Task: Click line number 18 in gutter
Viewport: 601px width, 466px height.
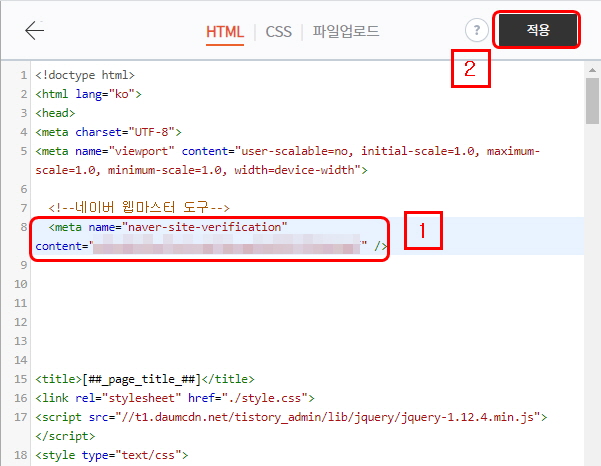Action: pyautogui.click(x=21, y=456)
